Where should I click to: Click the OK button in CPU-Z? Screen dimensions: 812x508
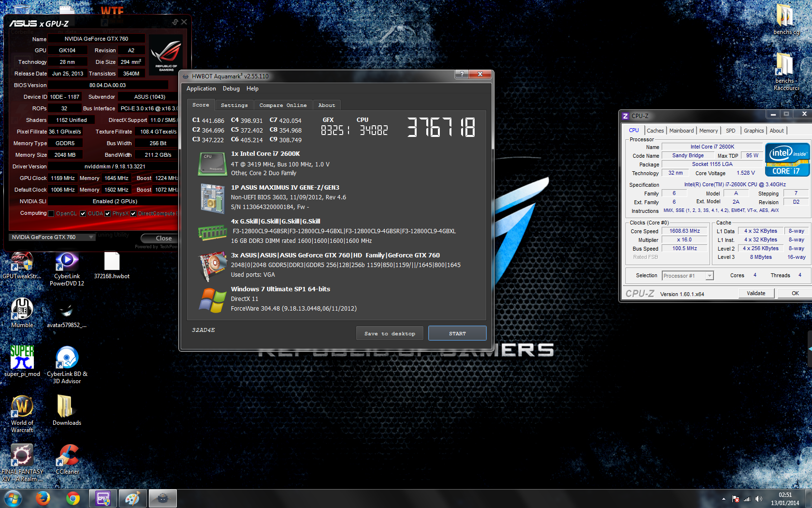[x=795, y=293]
